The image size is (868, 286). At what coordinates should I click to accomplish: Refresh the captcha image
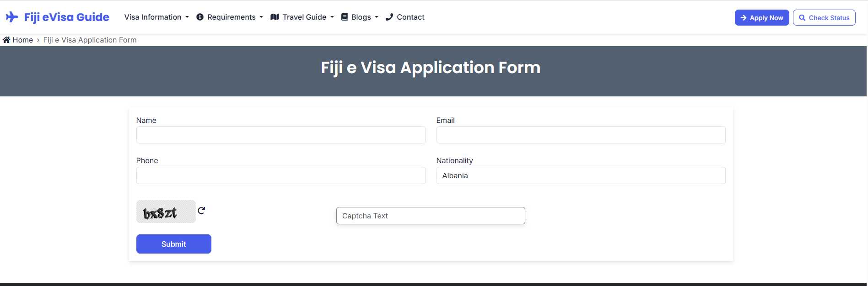201,211
